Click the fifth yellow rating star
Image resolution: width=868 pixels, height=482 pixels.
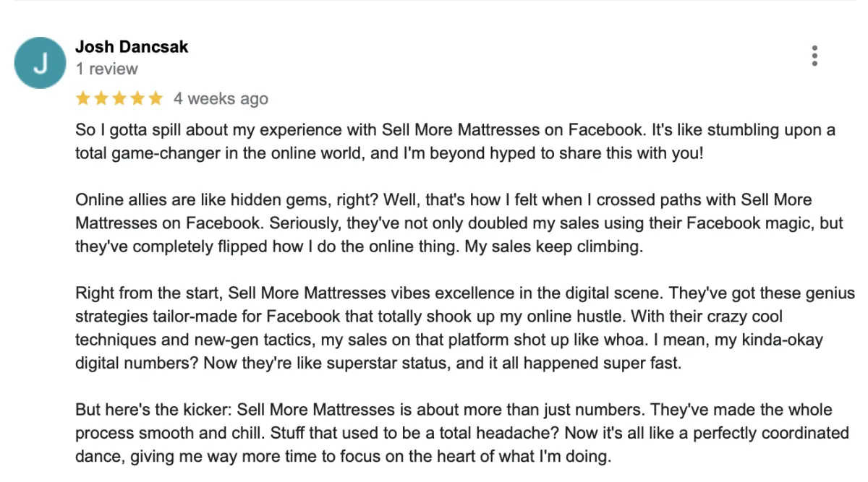pyautogui.click(x=156, y=98)
